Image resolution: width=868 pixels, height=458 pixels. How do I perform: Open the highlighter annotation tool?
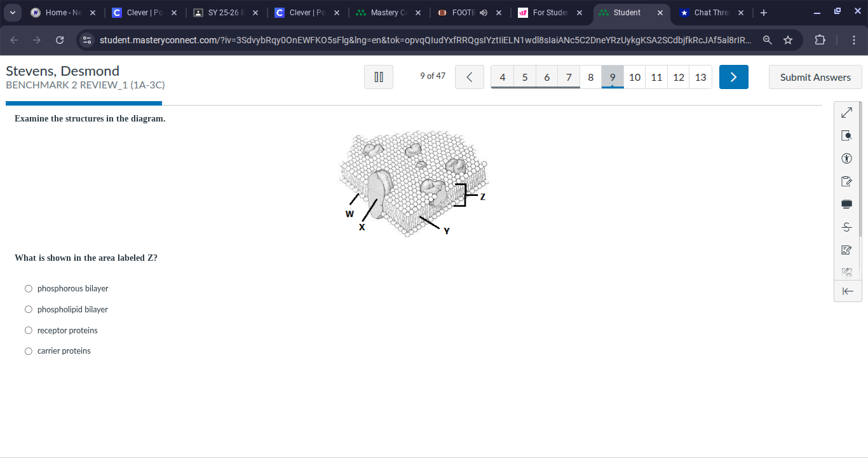tap(846, 250)
